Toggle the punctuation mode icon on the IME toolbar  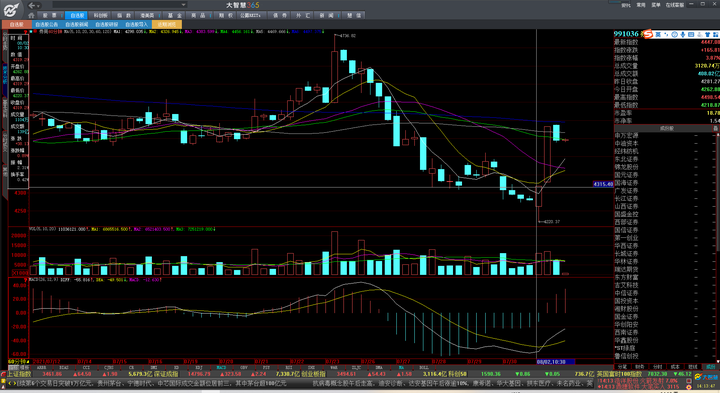click(666, 34)
